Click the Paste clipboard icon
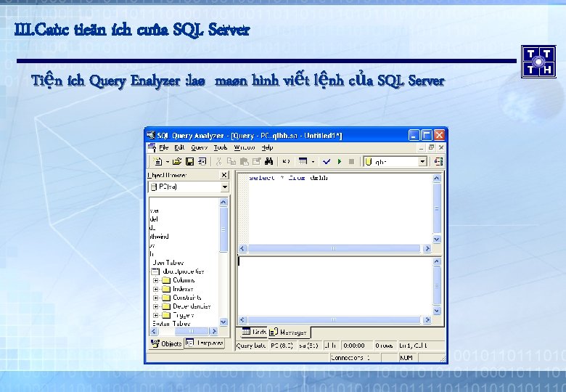 point(245,162)
